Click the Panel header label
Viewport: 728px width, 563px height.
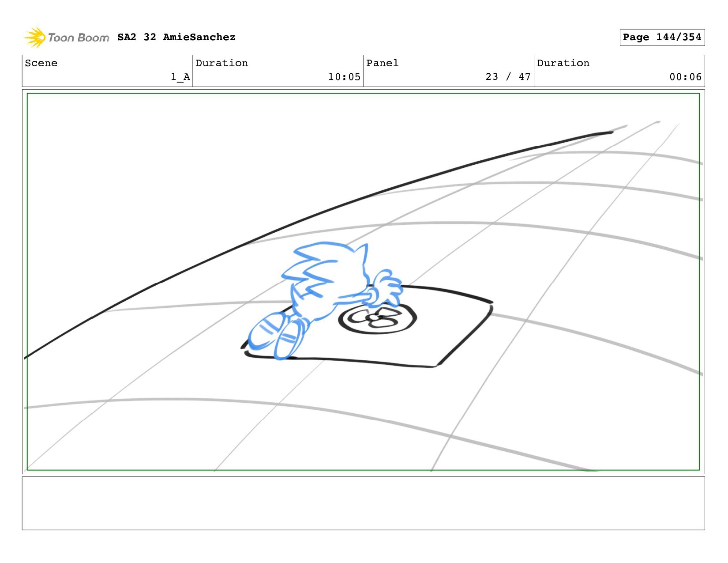tap(382, 63)
